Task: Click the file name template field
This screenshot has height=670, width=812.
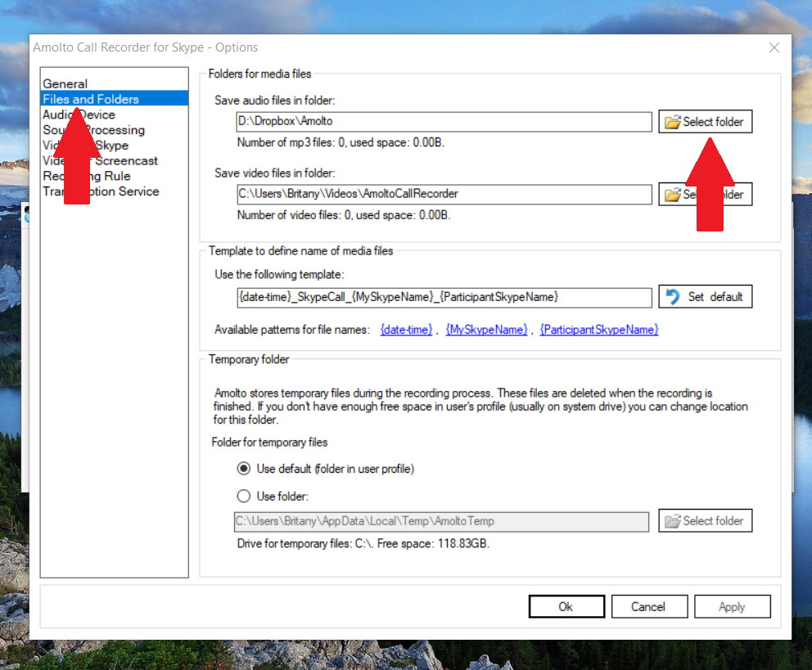Action: tap(444, 297)
